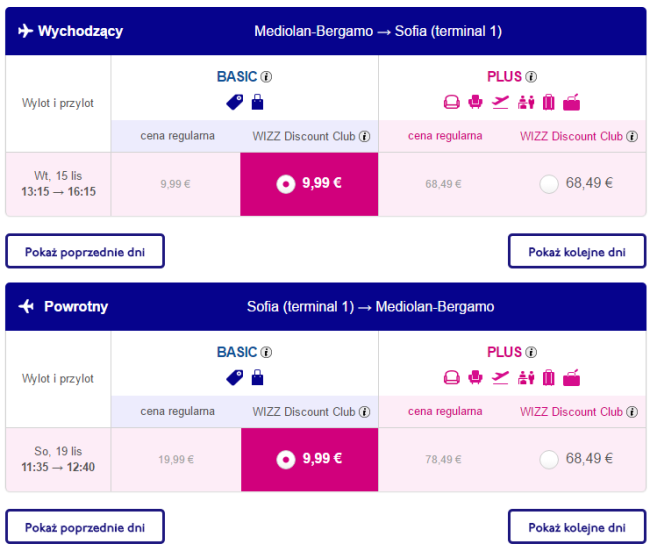Viewport: 650px width, 551px height.
Task: Show next days for the outbound flight
Action: pos(576,252)
